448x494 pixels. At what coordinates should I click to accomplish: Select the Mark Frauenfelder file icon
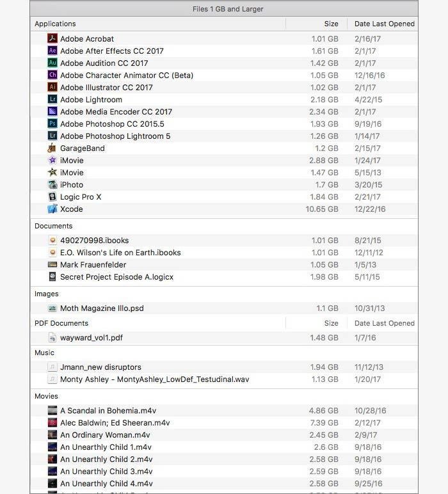click(52, 264)
